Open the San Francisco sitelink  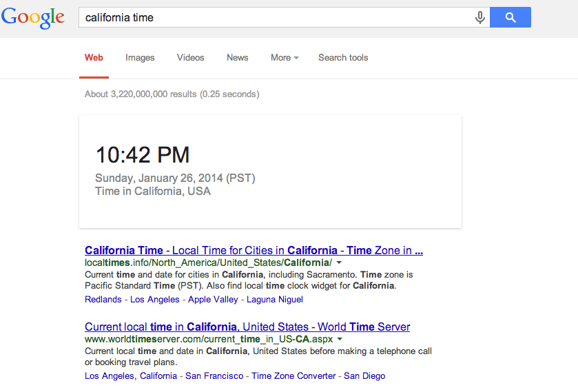(x=214, y=375)
